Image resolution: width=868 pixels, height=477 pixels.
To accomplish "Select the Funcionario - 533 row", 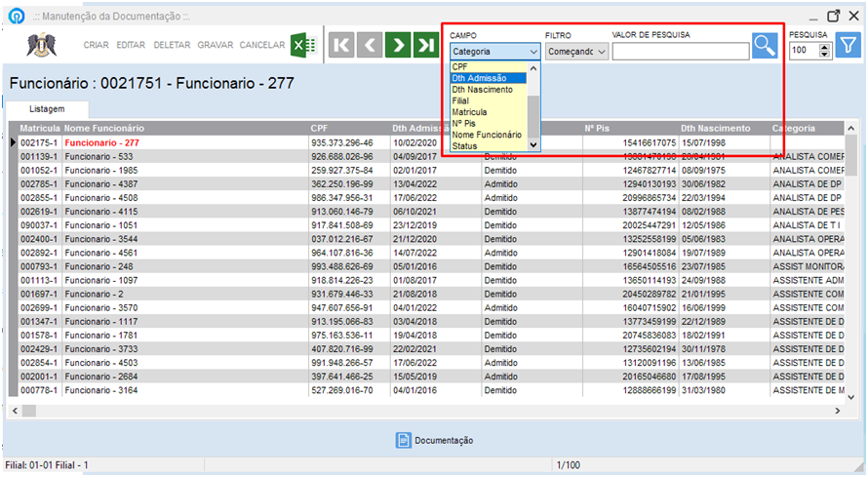I will coord(431,157).
